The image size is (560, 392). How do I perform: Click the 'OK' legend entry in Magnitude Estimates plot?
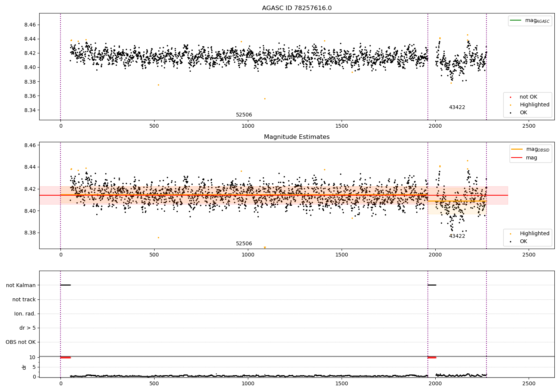click(x=523, y=242)
